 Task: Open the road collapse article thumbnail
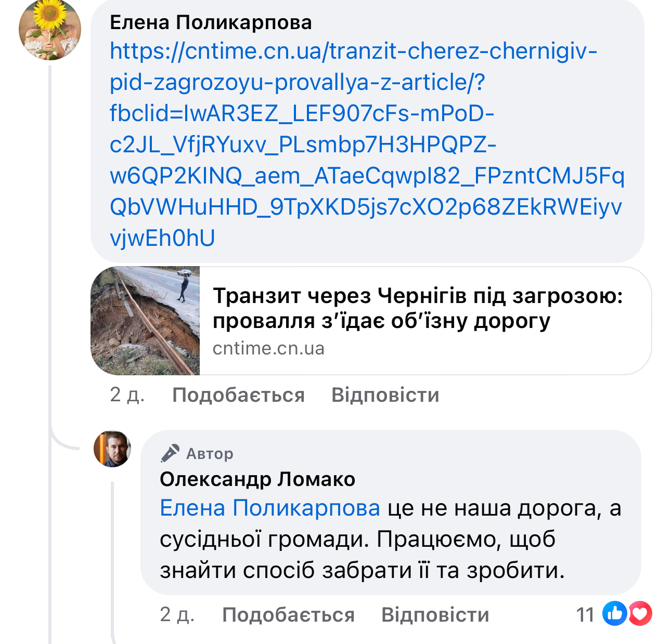pyautogui.click(x=145, y=321)
